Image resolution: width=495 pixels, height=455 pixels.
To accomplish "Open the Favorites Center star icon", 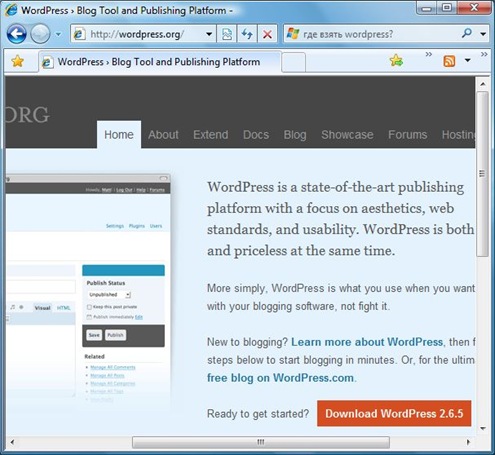I will click(17, 61).
